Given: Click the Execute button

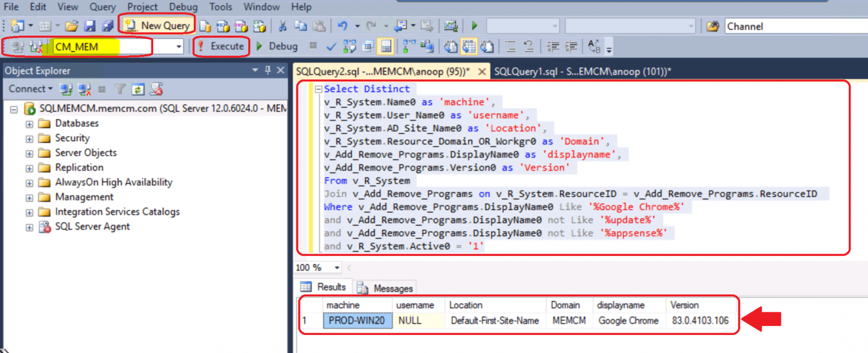Looking at the screenshot, I should [221, 46].
